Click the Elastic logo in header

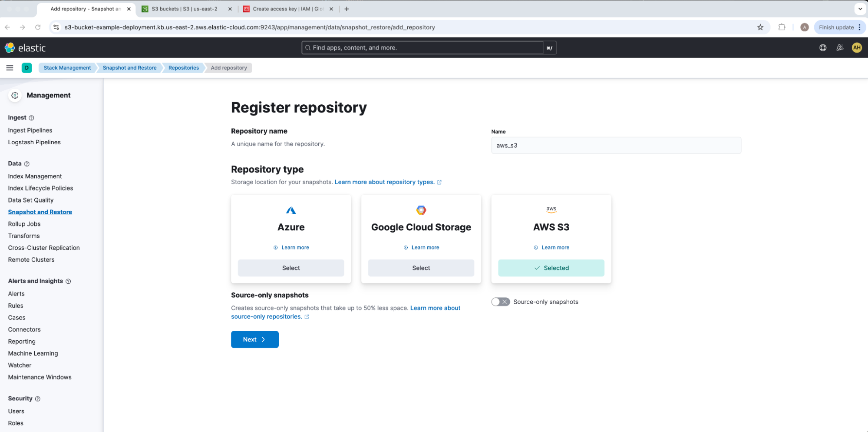pyautogui.click(x=25, y=48)
